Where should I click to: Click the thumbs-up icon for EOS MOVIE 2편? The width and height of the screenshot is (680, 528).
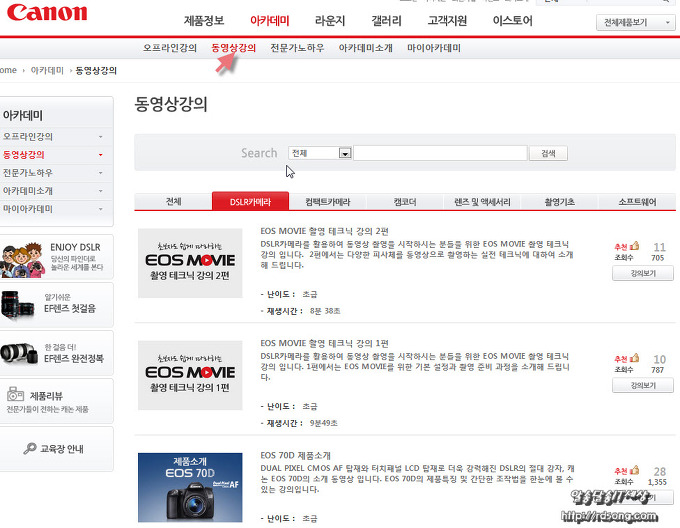[634, 246]
